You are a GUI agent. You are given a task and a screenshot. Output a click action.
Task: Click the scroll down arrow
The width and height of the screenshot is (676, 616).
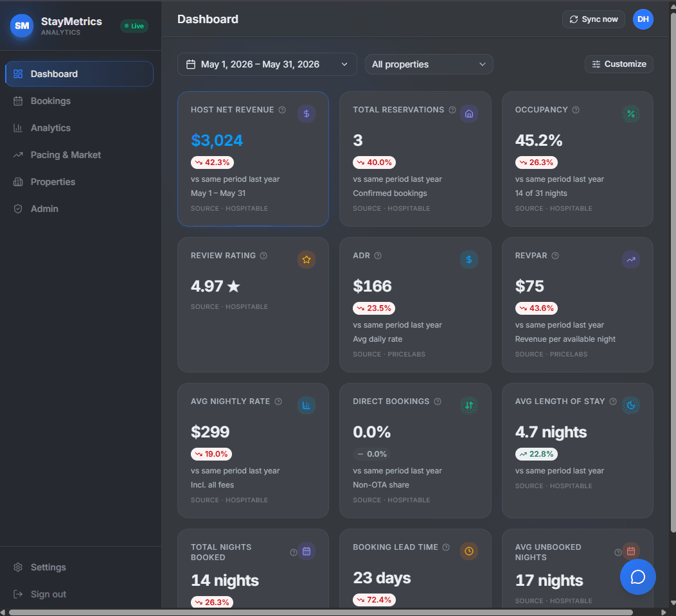[673, 603]
